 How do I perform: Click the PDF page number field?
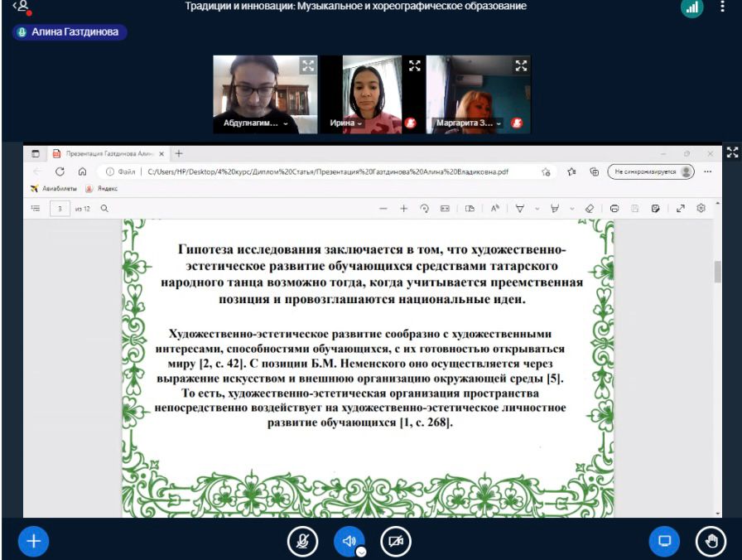click(60, 209)
